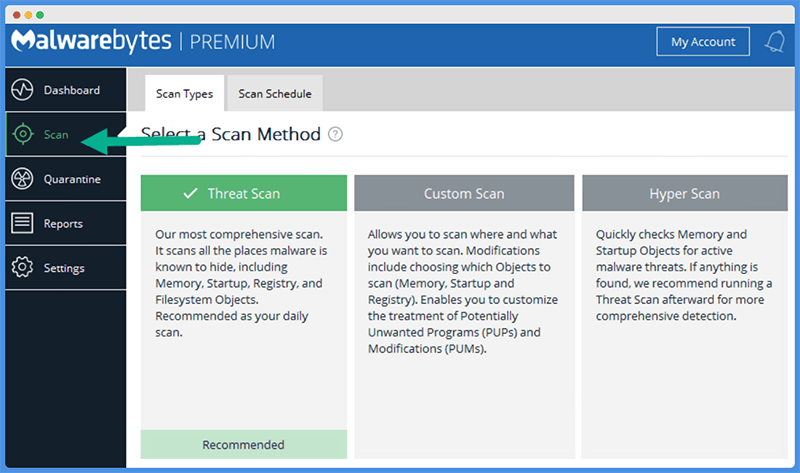Click the Hyper Scan description text
Viewport: 800px width, 473px height.
[684, 275]
